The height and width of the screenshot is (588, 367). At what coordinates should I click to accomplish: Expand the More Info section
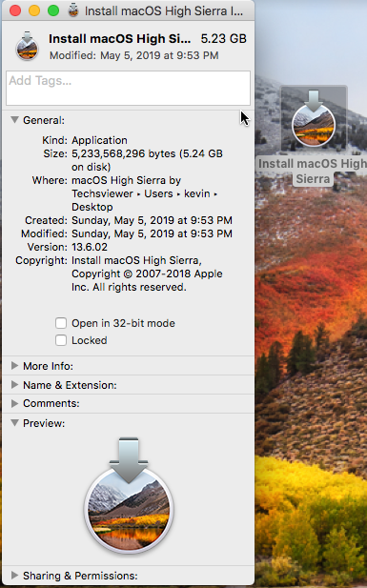point(14,366)
